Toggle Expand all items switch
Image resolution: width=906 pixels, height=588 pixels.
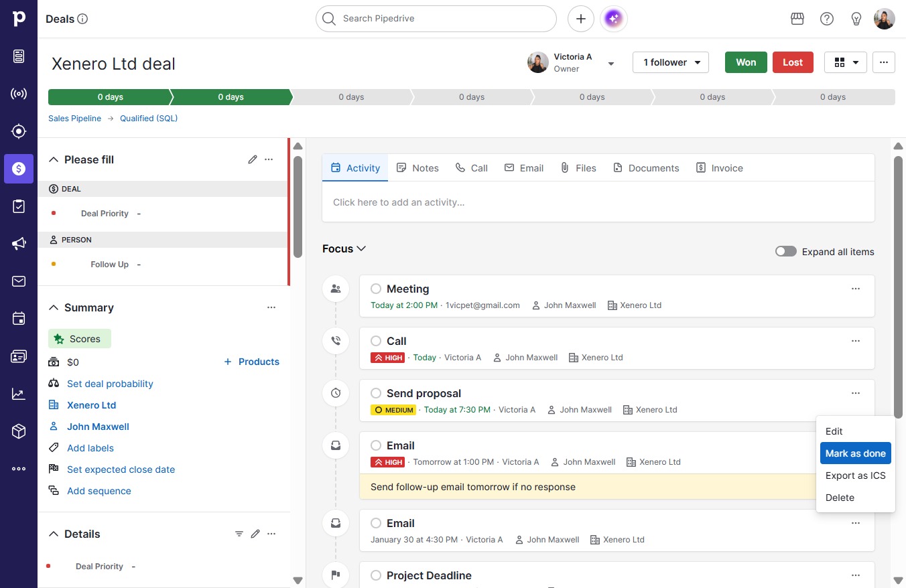tap(786, 252)
